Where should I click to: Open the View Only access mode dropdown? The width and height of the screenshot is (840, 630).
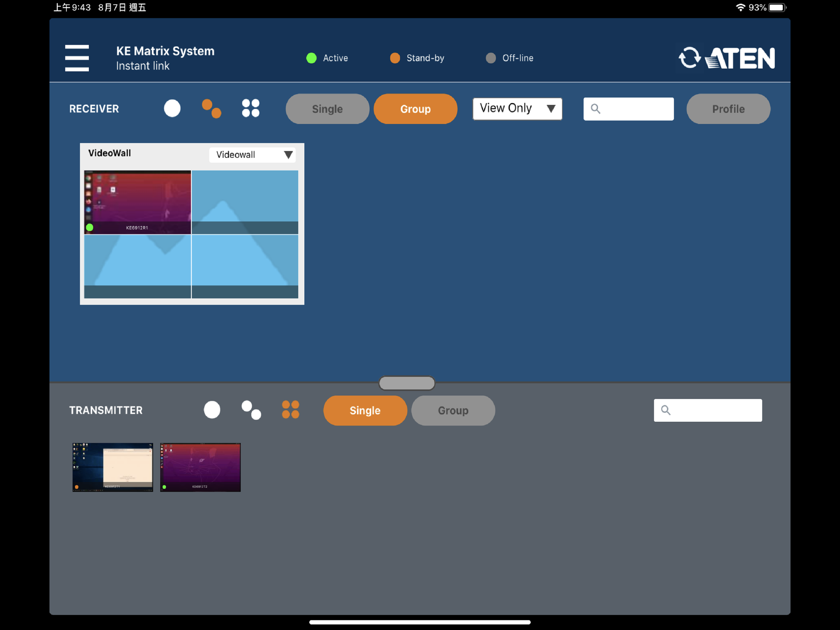[517, 109]
